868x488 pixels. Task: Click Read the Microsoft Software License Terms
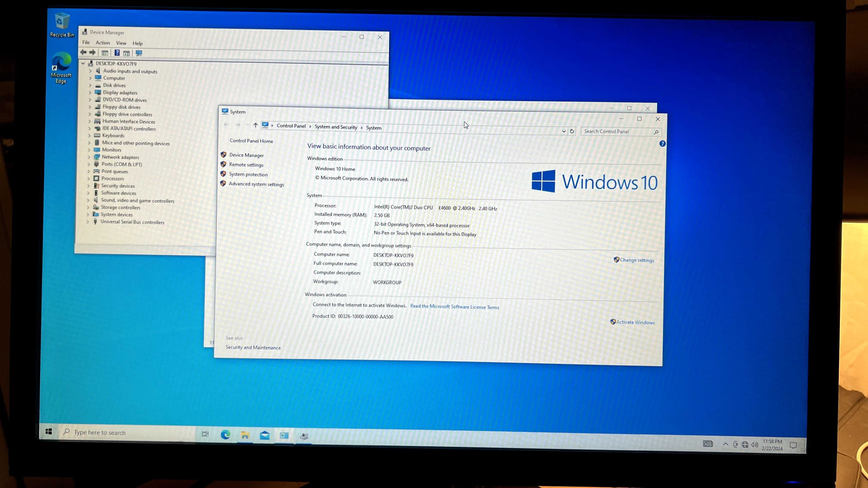pos(454,306)
